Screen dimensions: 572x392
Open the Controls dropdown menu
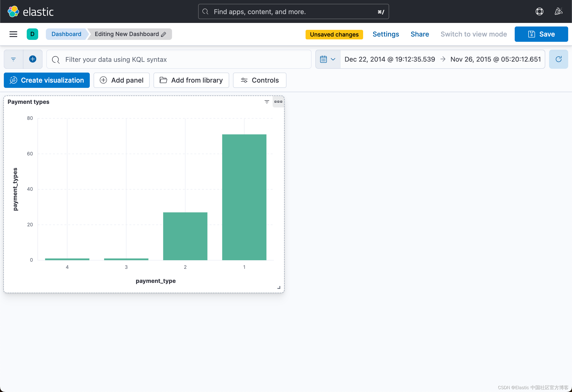(260, 80)
